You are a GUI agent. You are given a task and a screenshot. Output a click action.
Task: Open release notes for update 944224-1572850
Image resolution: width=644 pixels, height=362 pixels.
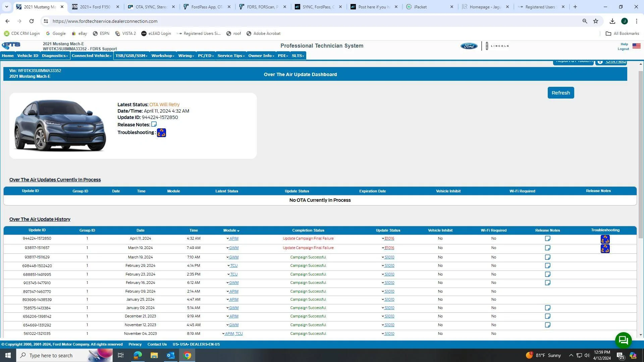click(547, 239)
